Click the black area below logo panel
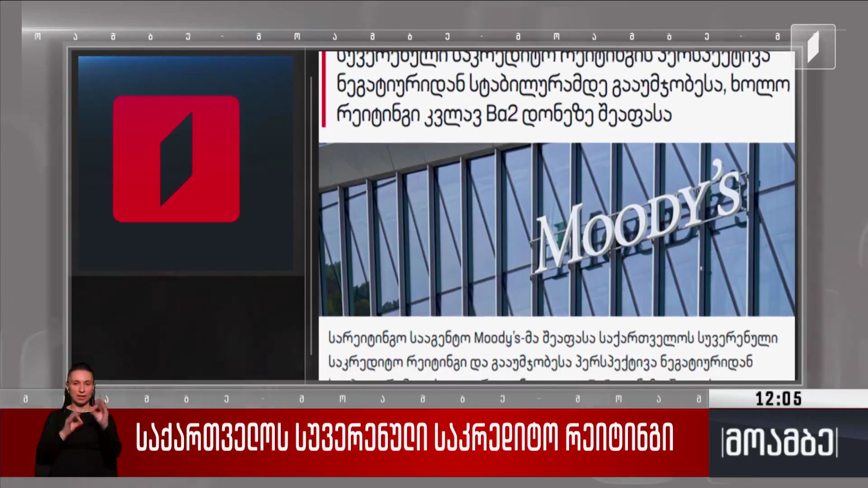 tap(188, 328)
